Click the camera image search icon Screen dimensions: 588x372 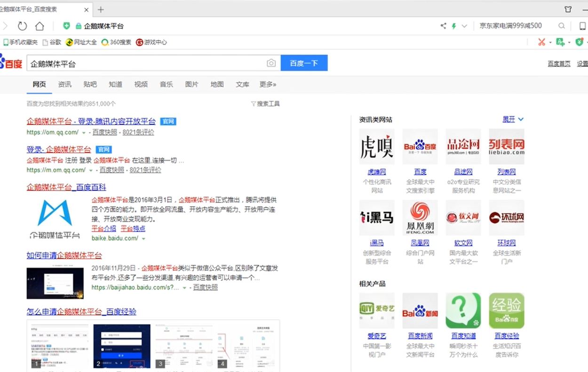271,63
